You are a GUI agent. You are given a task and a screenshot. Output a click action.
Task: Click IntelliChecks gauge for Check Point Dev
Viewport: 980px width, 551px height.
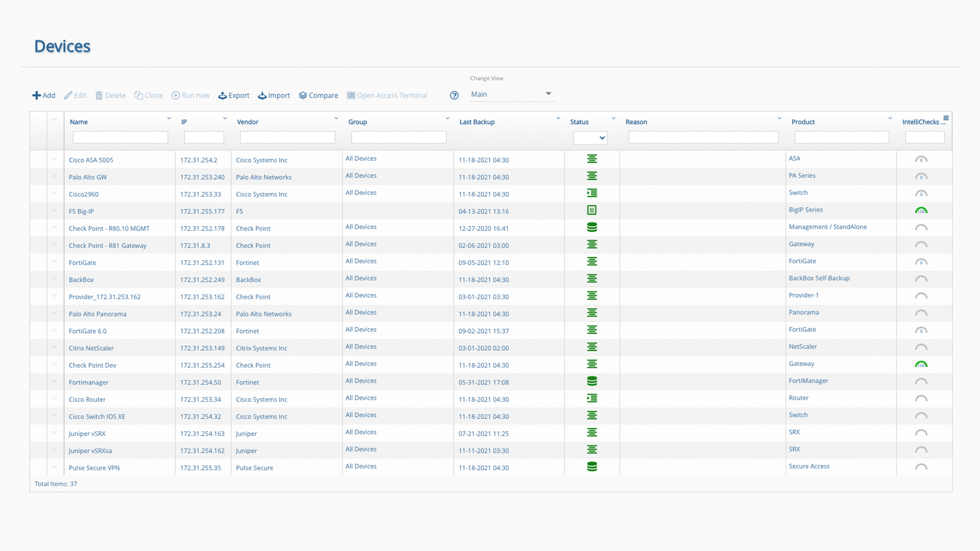click(x=921, y=364)
